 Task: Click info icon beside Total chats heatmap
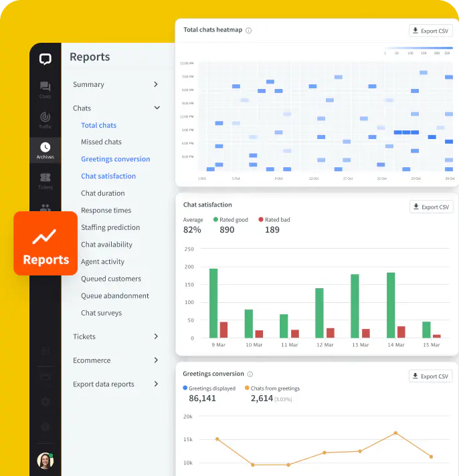pos(248,30)
